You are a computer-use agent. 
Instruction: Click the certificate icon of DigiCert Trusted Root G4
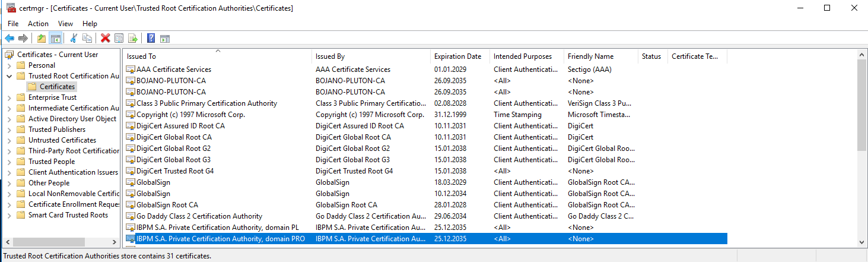pyautogui.click(x=131, y=171)
